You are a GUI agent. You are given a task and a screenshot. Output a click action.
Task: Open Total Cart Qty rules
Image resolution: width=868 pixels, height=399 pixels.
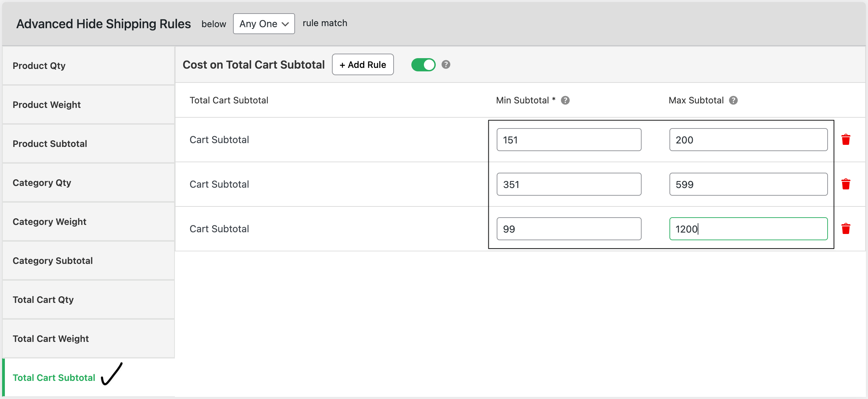(43, 299)
